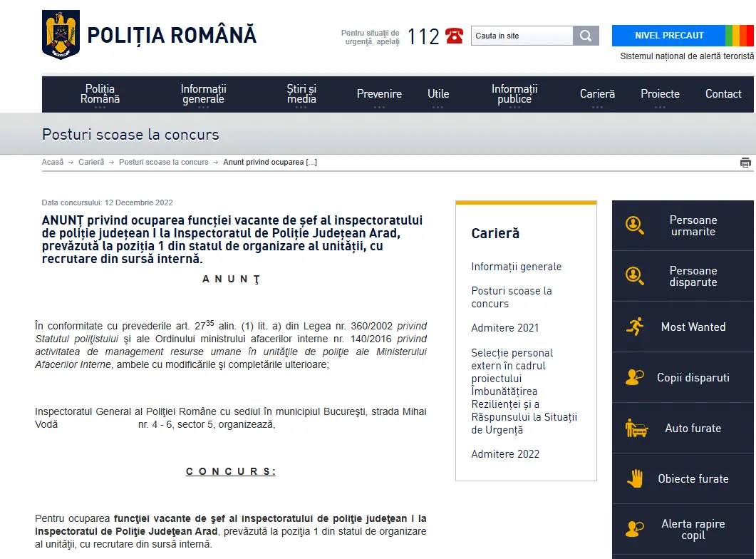Open the Informații generale nav menu
The height and width of the screenshot is (559, 756).
pos(204,94)
